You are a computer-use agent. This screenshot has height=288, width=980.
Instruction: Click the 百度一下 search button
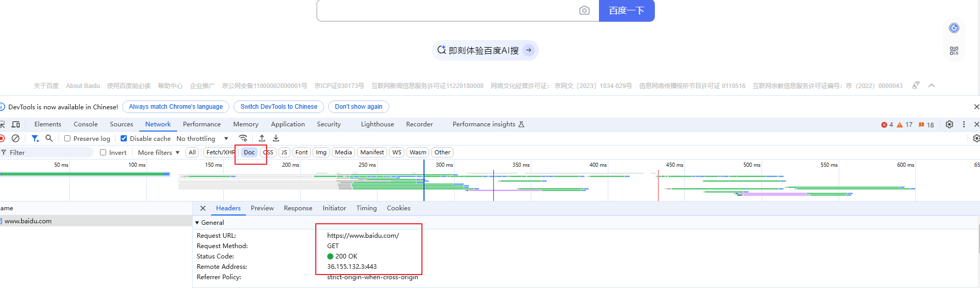point(626,10)
